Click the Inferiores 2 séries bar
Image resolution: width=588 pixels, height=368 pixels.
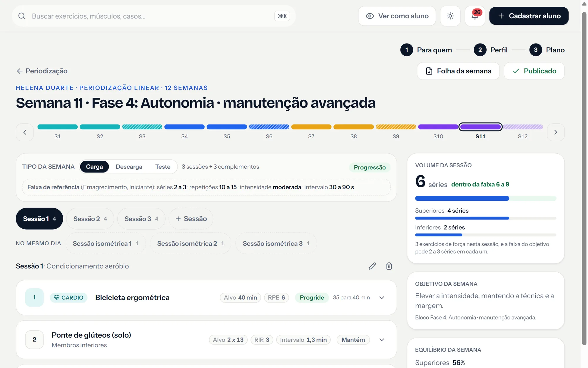pyautogui.click(x=486, y=235)
